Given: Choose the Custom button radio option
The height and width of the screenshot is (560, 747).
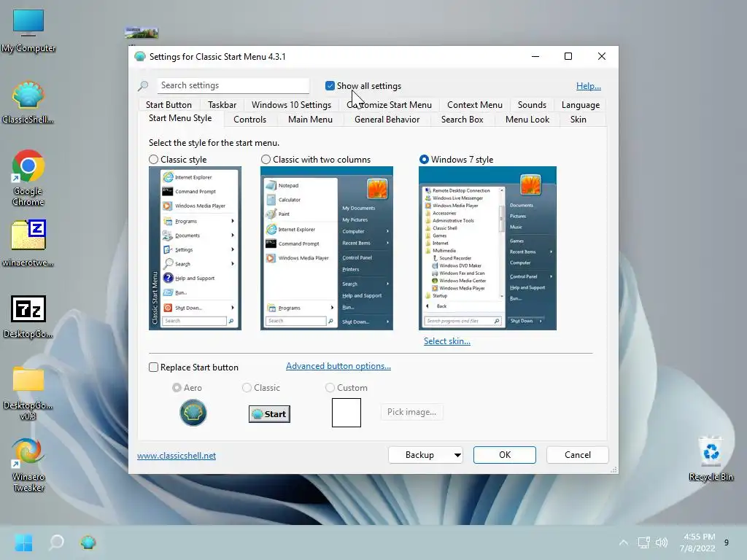Looking at the screenshot, I should [330, 388].
